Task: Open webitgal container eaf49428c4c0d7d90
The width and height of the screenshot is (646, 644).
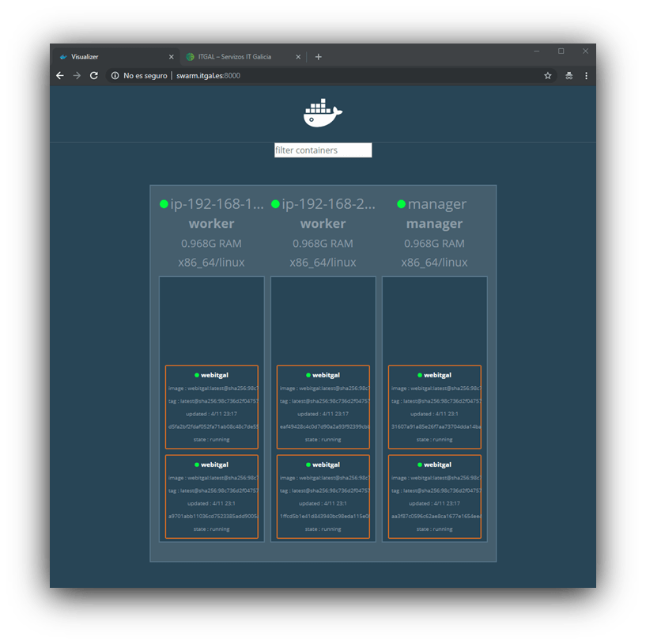Action: click(323, 407)
